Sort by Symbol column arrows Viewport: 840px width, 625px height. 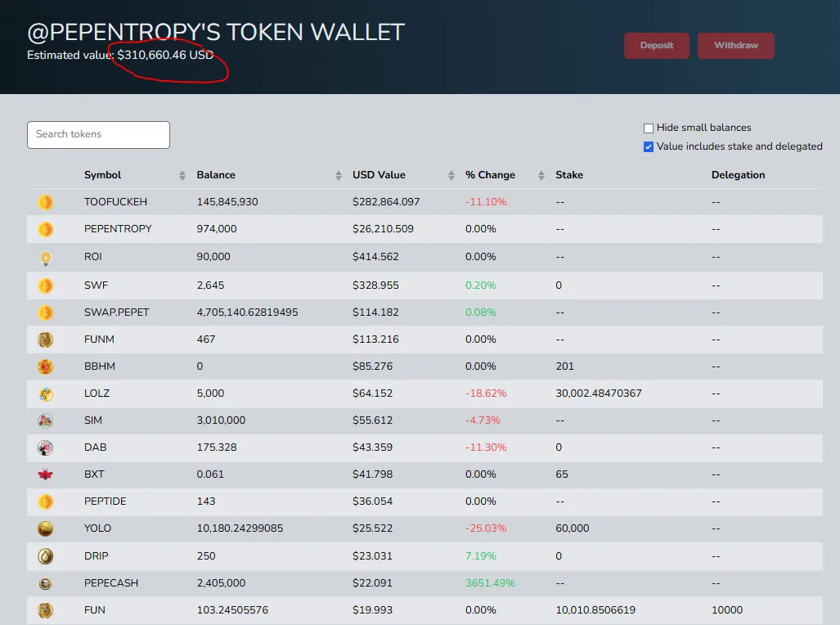click(182, 175)
